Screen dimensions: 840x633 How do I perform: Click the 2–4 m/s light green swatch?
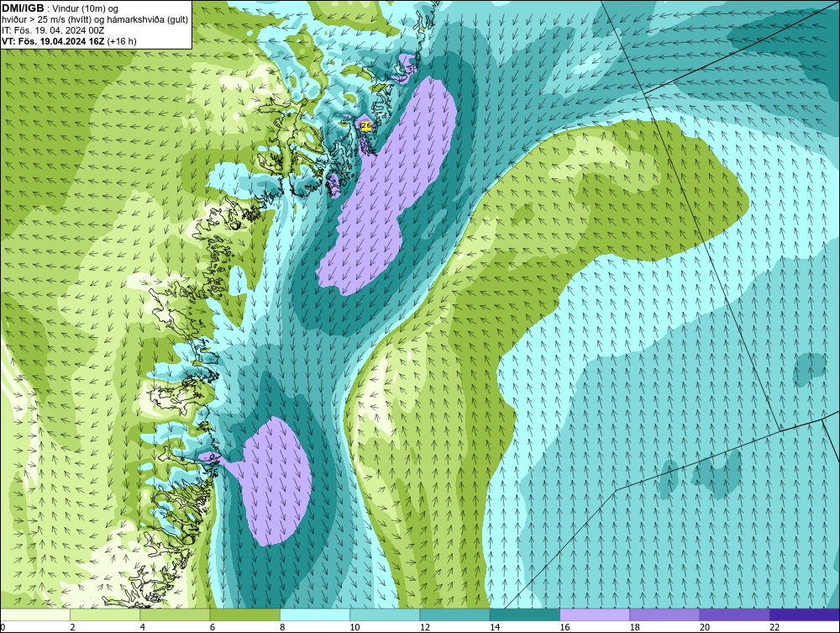105,615
